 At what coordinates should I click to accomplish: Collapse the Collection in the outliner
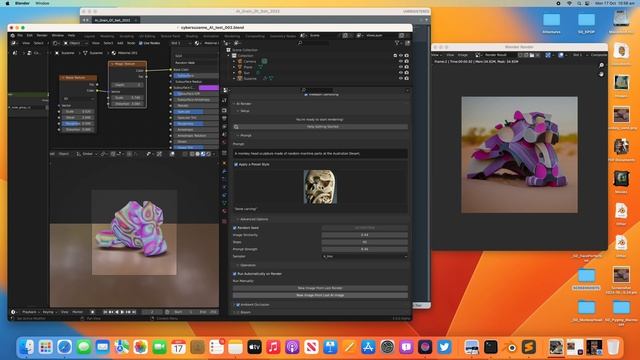click(x=229, y=56)
